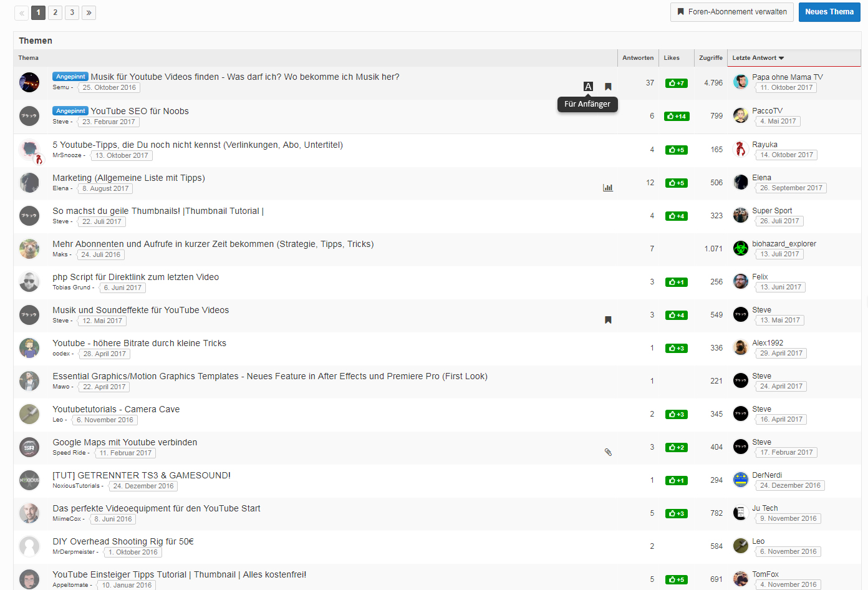Click bookmark icon on Musik für Youtube thread
Viewport: 868px width, 590px height.
[608, 87]
